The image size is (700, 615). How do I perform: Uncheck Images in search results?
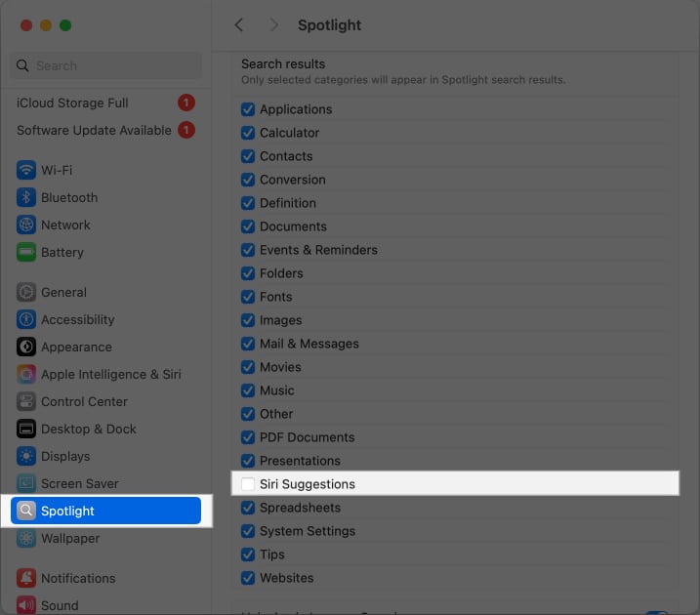[x=248, y=320]
